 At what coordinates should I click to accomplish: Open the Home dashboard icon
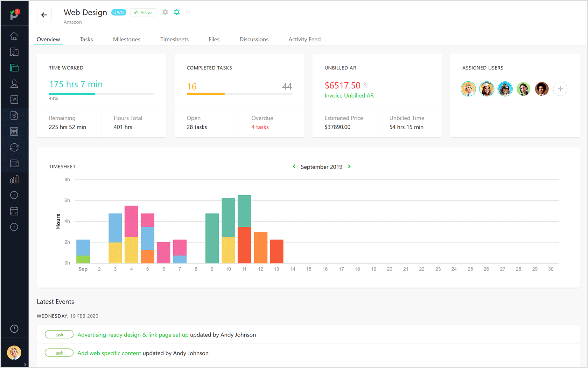coord(14,36)
